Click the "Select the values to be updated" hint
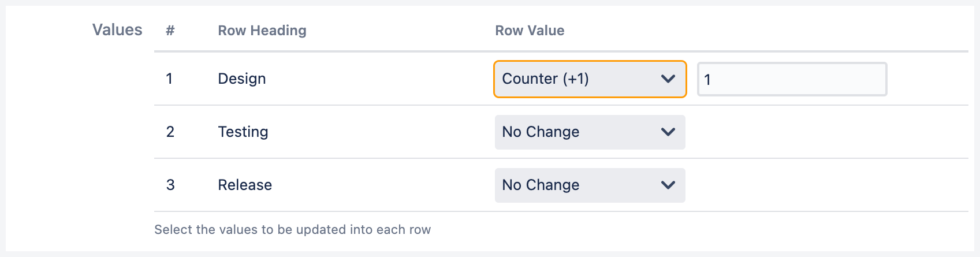Image resolution: width=980 pixels, height=257 pixels. point(292,230)
